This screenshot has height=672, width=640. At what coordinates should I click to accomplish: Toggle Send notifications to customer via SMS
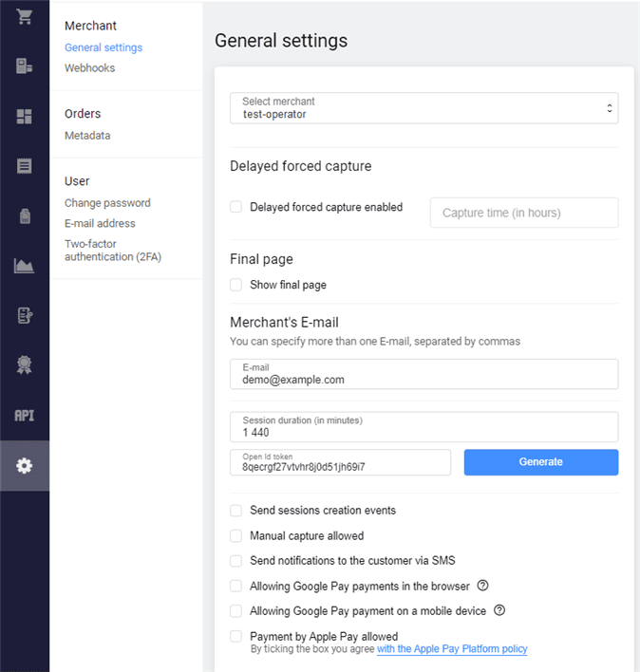click(x=236, y=561)
